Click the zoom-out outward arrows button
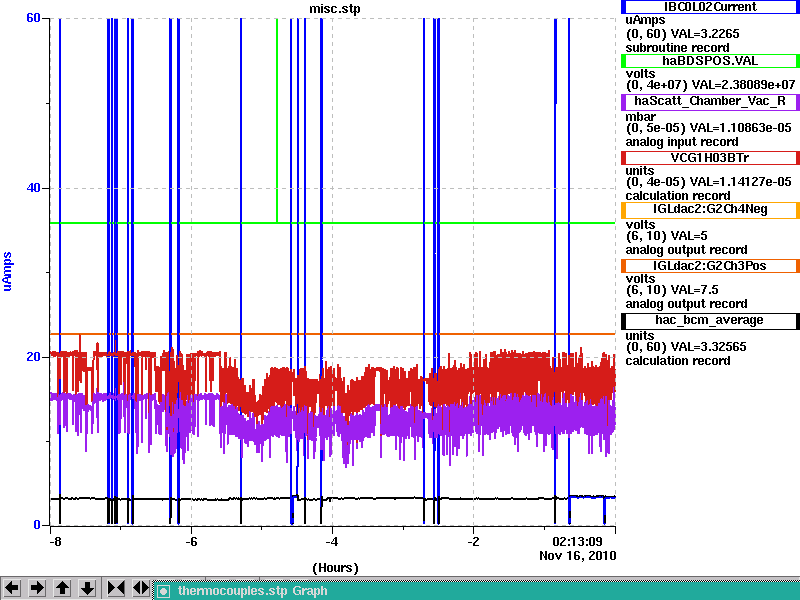 coord(141,588)
